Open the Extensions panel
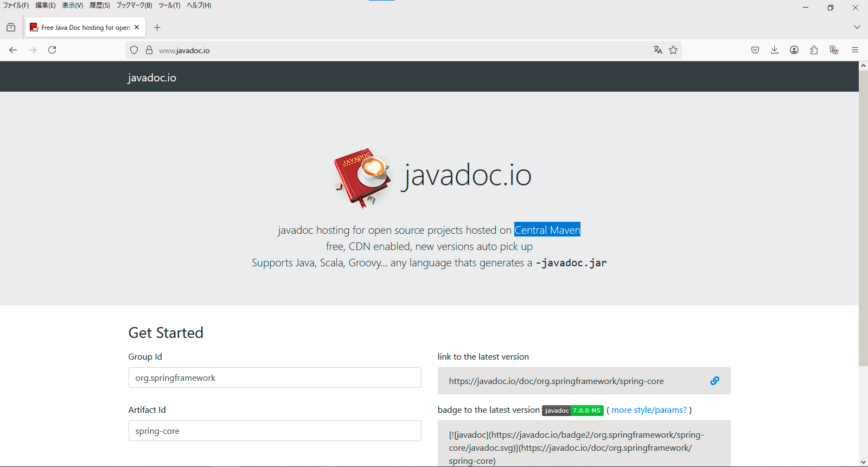 click(x=814, y=50)
